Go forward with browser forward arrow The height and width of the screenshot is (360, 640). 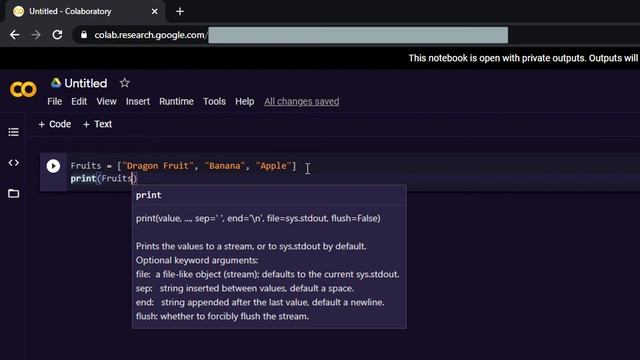coord(36,35)
